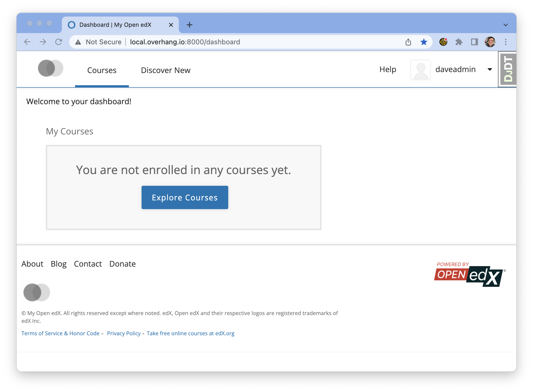Open the browser tab search chevron
The width and height of the screenshot is (533, 392).
click(506, 25)
